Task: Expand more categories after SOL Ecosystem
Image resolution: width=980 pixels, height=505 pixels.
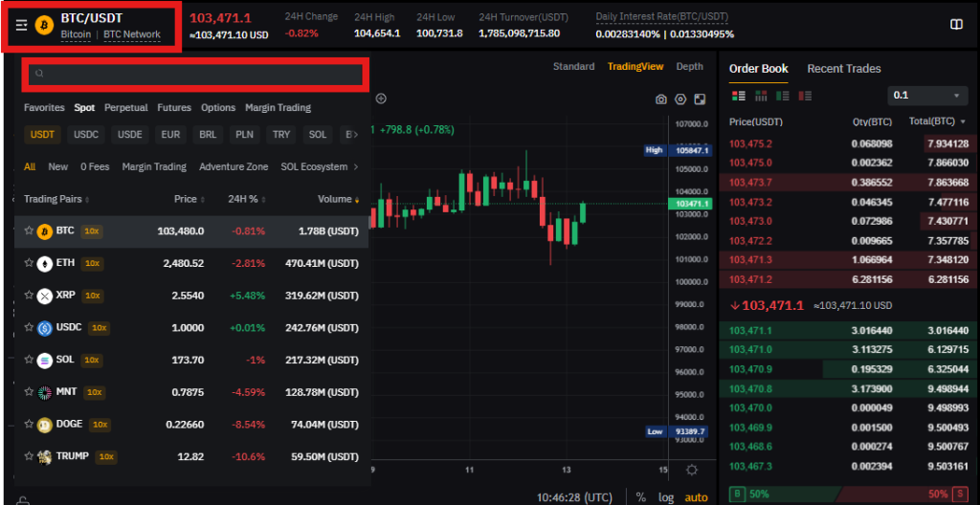Action: point(356,166)
